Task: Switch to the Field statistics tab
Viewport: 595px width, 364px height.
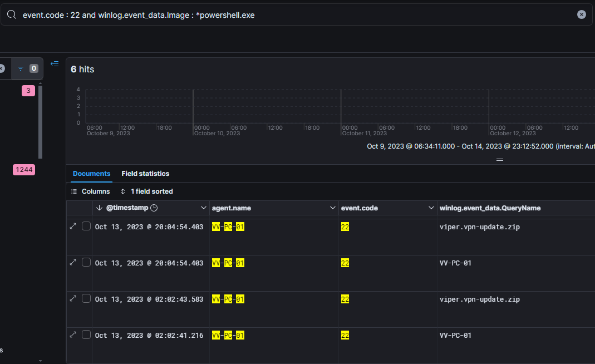Action: point(145,174)
